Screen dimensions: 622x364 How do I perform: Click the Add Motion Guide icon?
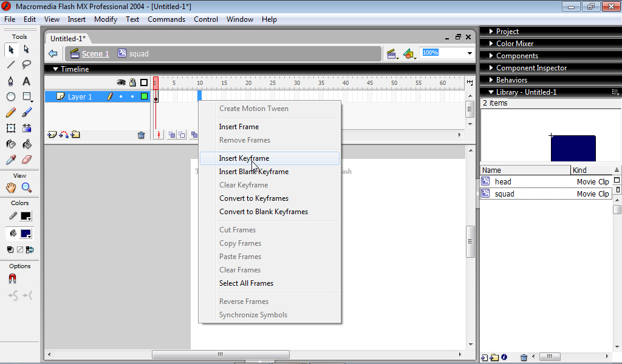(63, 135)
